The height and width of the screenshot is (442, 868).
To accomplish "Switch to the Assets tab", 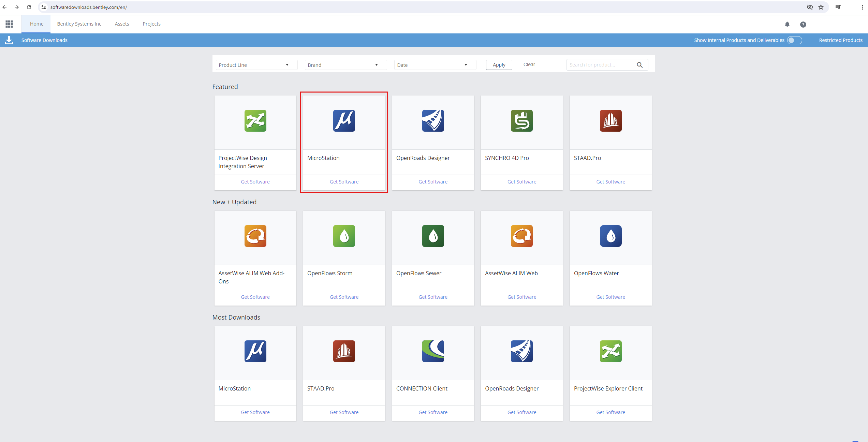I will tap(122, 24).
